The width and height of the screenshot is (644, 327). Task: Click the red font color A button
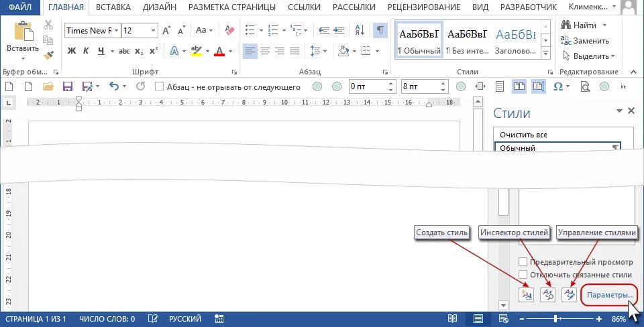[x=219, y=52]
